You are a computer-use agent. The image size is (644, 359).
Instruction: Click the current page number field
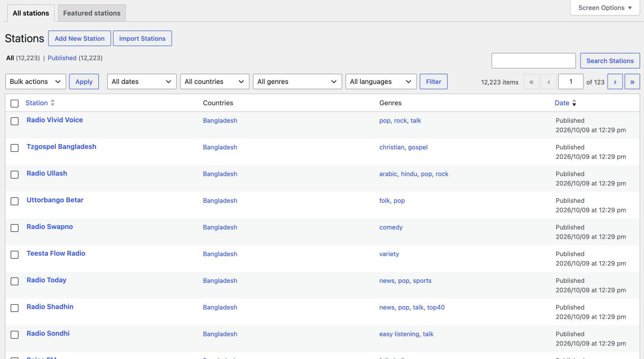click(571, 82)
